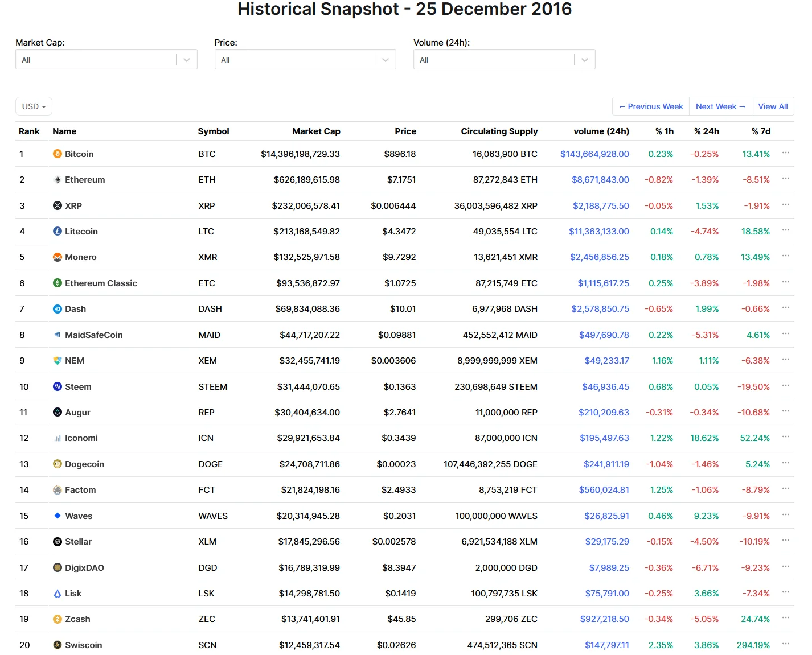This screenshot has height=655, width=812.
Task: Open the Price filter dropdown
Action: [x=305, y=60]
